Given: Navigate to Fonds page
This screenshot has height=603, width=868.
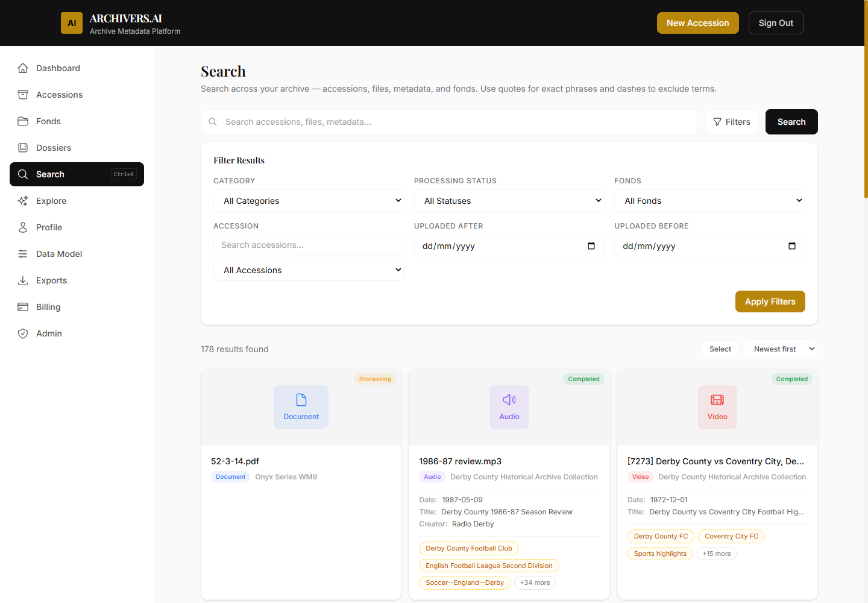Looking at the screenshot, I should tap(77, 121).
